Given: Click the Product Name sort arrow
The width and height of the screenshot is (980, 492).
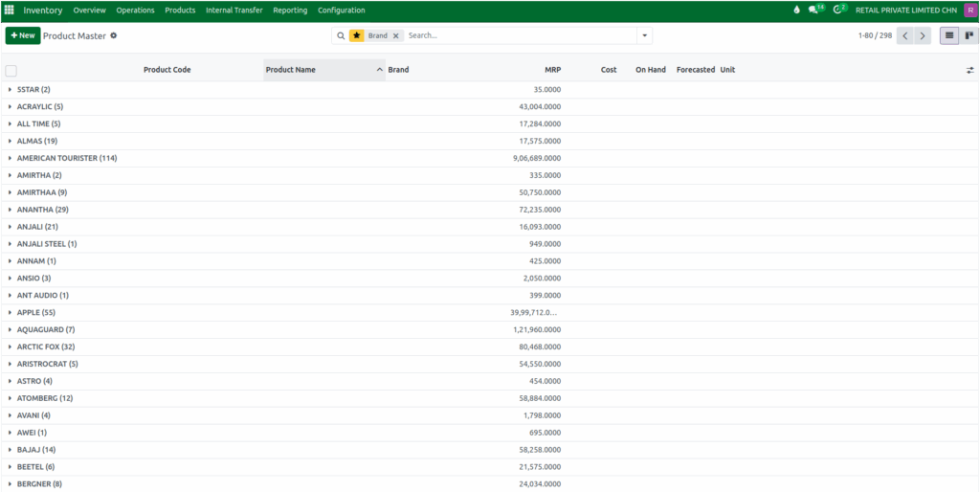Looking at the screenshot, I should [x=379, y=70].
